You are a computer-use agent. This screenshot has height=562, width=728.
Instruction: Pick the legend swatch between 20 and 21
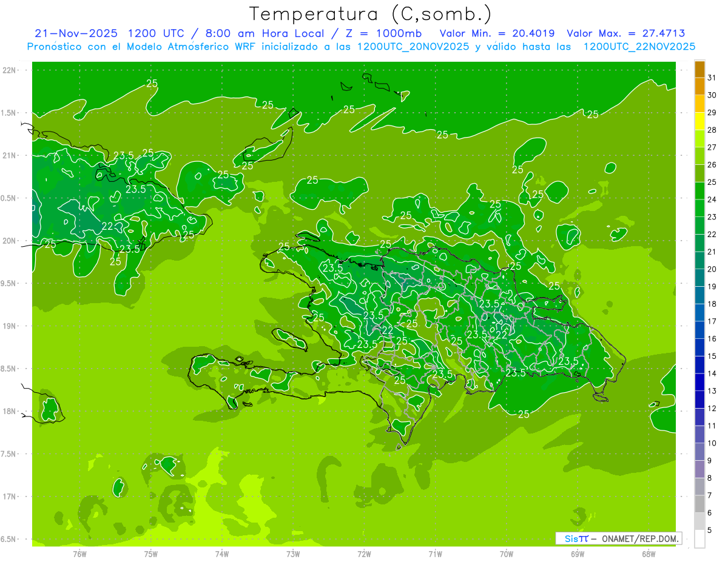click(x=699, y=261)
